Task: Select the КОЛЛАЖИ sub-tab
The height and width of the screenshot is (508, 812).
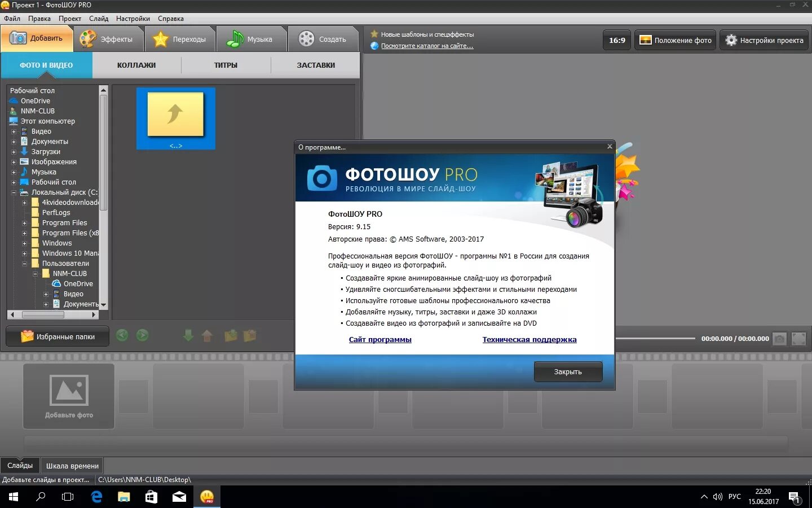Action: 136,65
